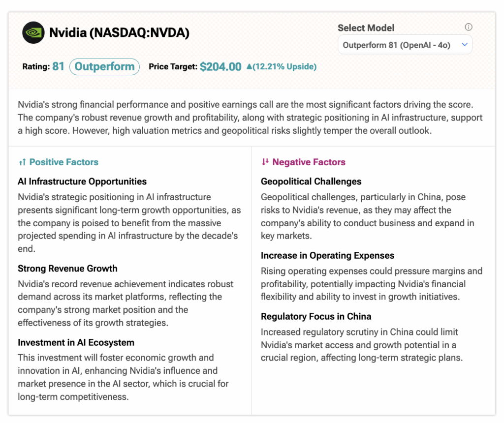Viewport: 504px width, 423px height.
Task: Click the Regulatory Focus in China heading
Action: (x=316, y=316)
